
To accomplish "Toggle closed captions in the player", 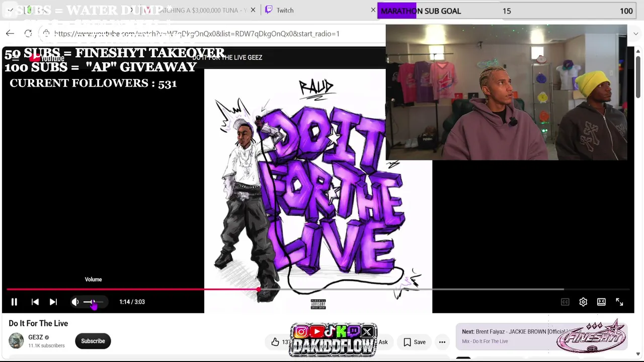I will 565,302.
